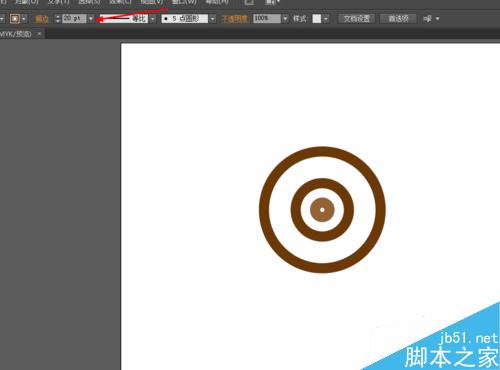Screen dimensions: 500x370
Task: Click the 首选项 preferences button
Action: (398, 19)
